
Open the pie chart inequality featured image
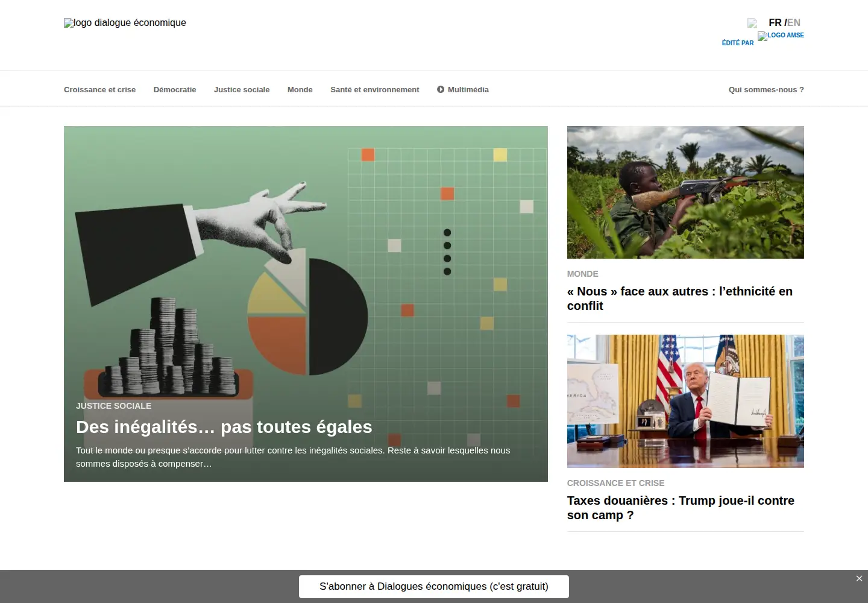click(306, 304)
